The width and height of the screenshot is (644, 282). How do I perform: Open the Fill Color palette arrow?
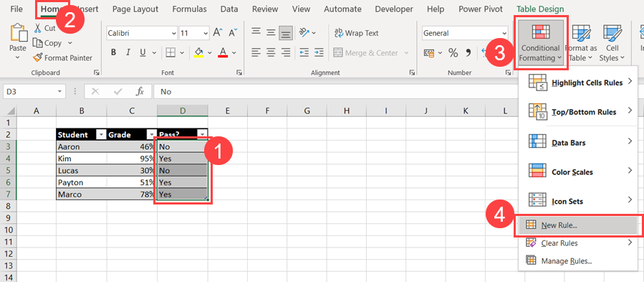click(x=209, y=53)
